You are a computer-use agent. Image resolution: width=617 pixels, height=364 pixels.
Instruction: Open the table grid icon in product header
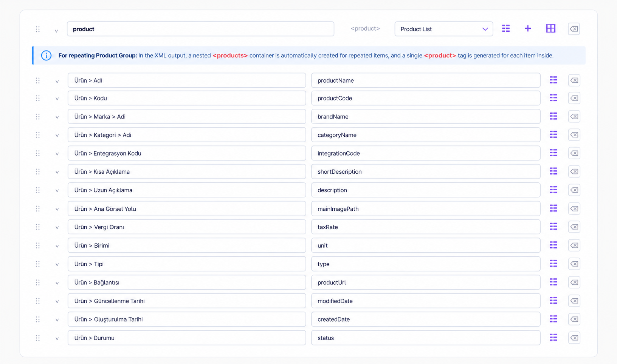[551, 29]
